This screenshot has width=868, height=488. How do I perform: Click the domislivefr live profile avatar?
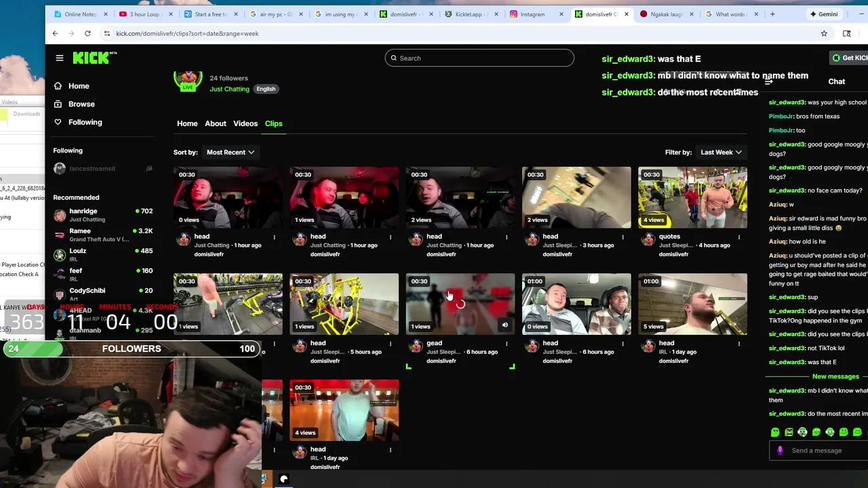(188, 79)
